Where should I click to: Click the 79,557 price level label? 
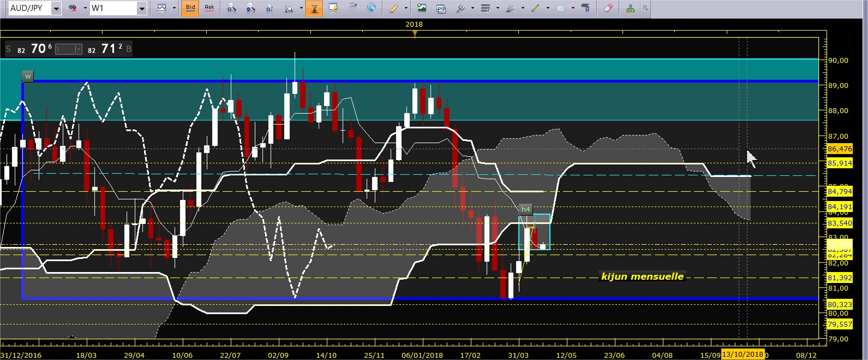coord(840,324)
